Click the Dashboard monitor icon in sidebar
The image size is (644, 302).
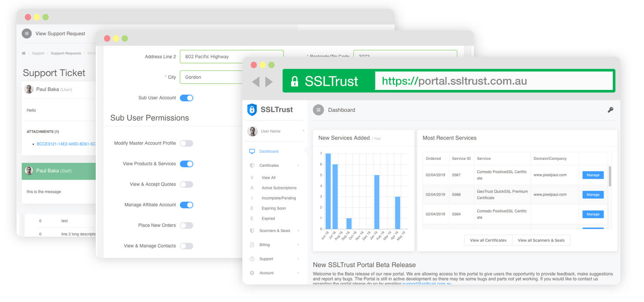(x=252, y=151)
